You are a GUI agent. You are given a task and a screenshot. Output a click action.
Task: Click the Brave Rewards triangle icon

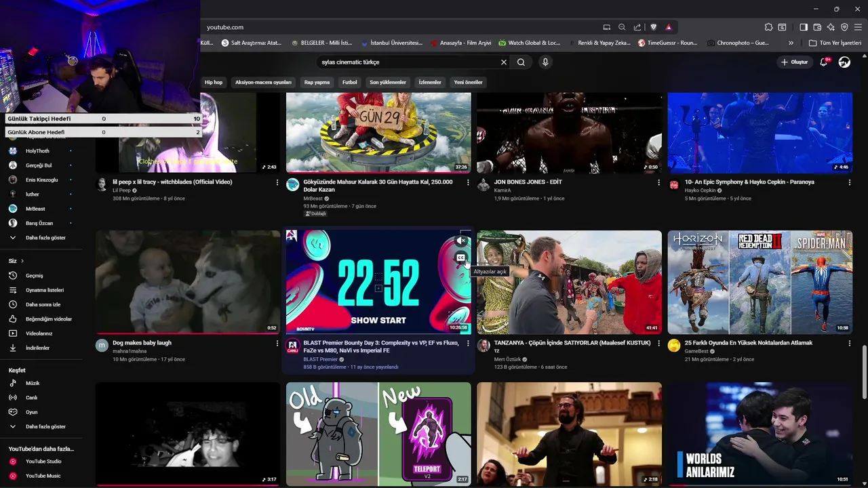pyautogui.click(x=669, y=27)
